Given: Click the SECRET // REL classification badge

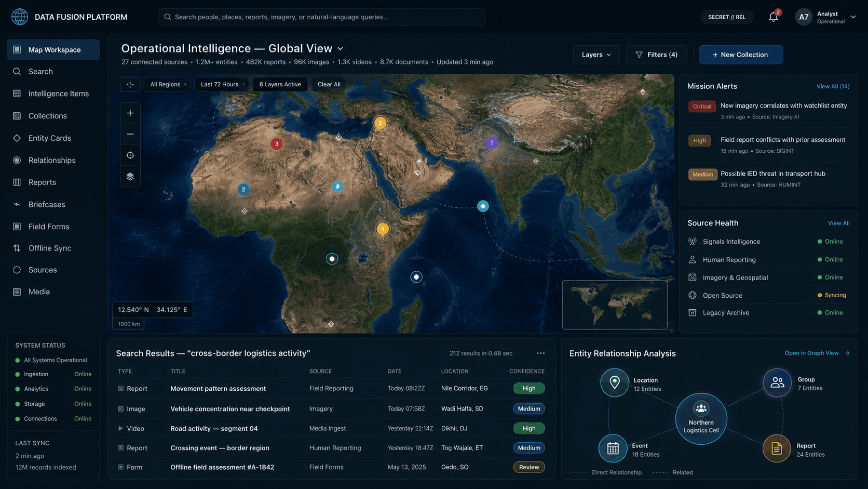Looking at the screenshot, I should 727,17.
